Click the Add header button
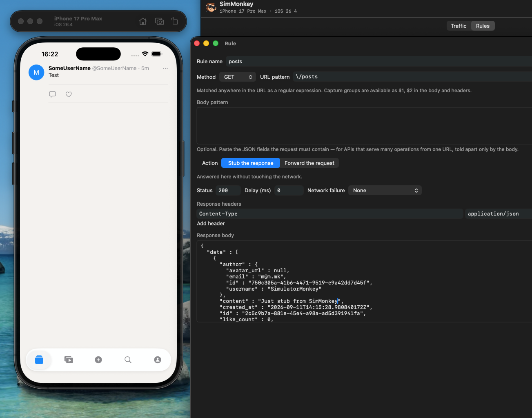 coord(211,224)
